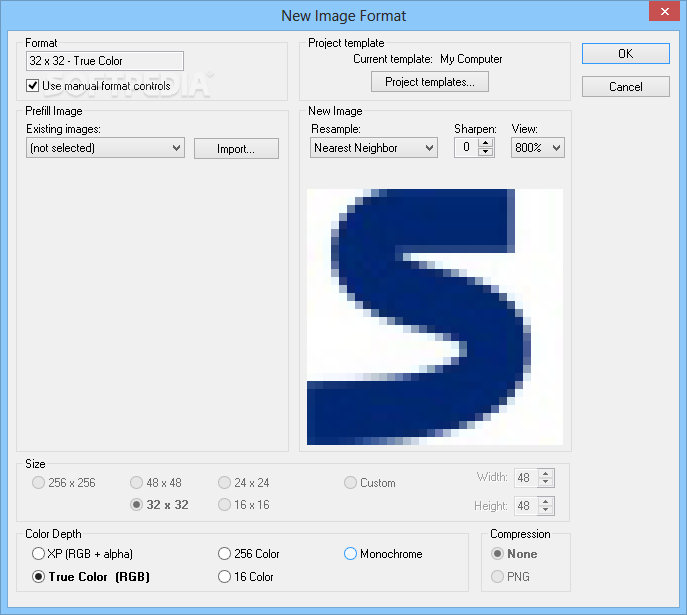Select the 24 x 24 size
The width and height of the screenshot is (687, 615).
point(244,483)
